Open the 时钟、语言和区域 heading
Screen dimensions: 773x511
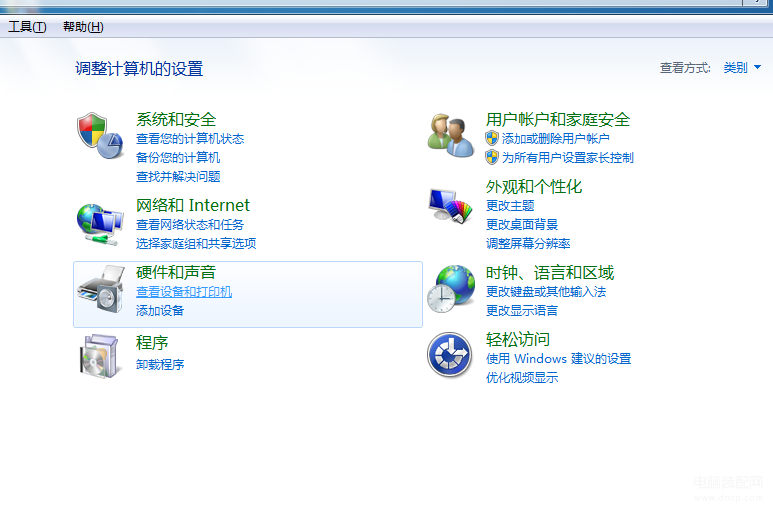(x=550, y=273)
